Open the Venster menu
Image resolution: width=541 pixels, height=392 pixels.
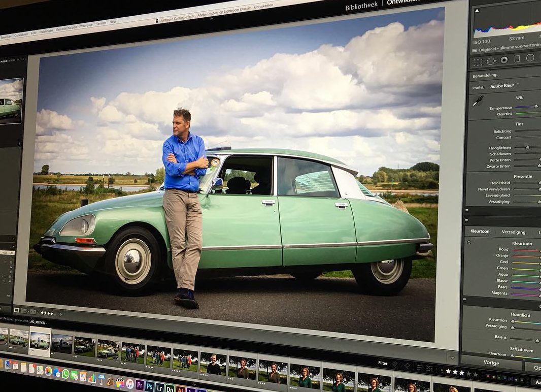click(x=101, y=23)
